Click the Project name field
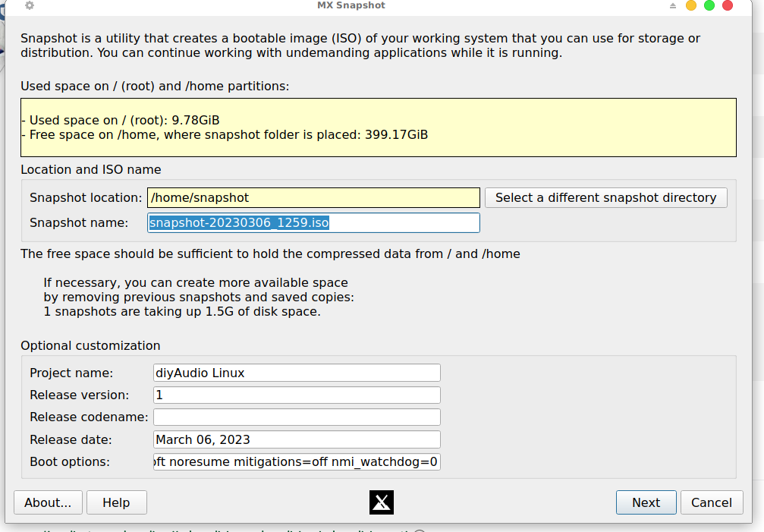 (x=297, y=373)
